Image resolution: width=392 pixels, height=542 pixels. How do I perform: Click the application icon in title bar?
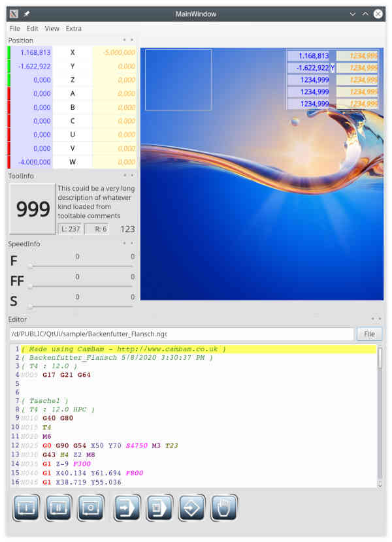pyautogui.click(x=14, y=14)
